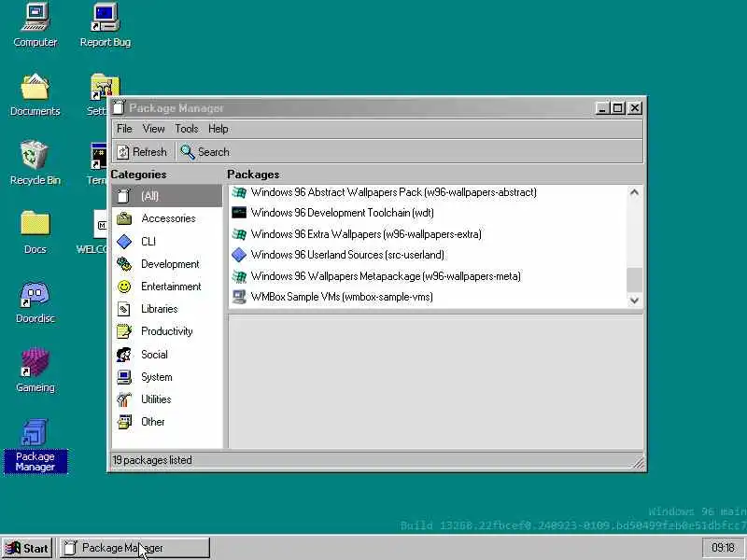This screenshot has width=747, height=560.
Task: Select Windows 96 Extra Wallpapers package text
Action: coord(366,234)
